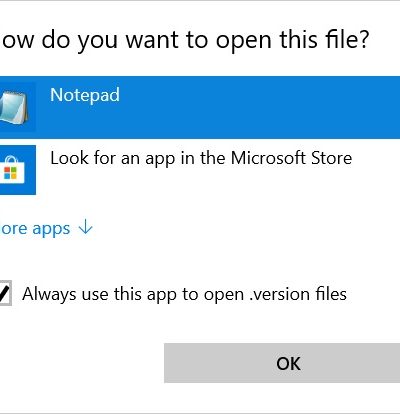Pick the notepad spiral-bound pad graphic
The height and width of the screenshot is (414, 400).
pos(14,107)
